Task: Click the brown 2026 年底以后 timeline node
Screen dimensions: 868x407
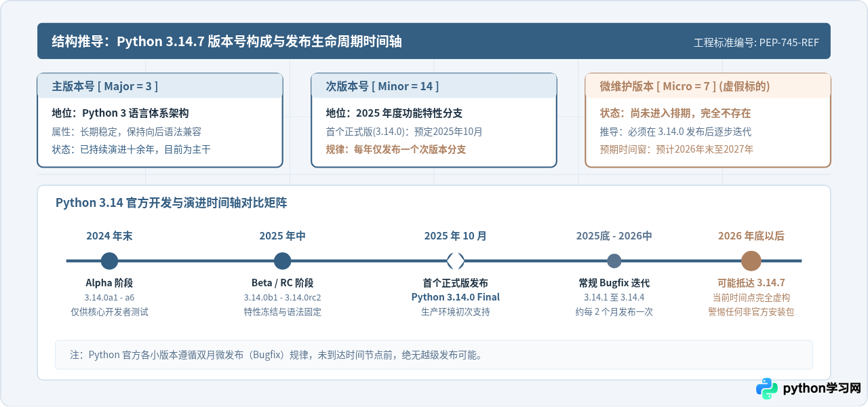Action: (751, 260)
